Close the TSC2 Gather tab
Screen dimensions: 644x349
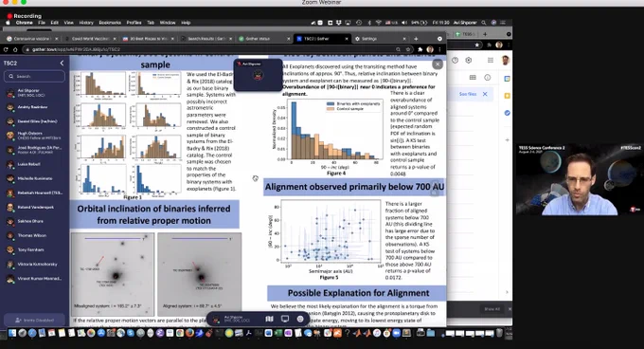347,39
